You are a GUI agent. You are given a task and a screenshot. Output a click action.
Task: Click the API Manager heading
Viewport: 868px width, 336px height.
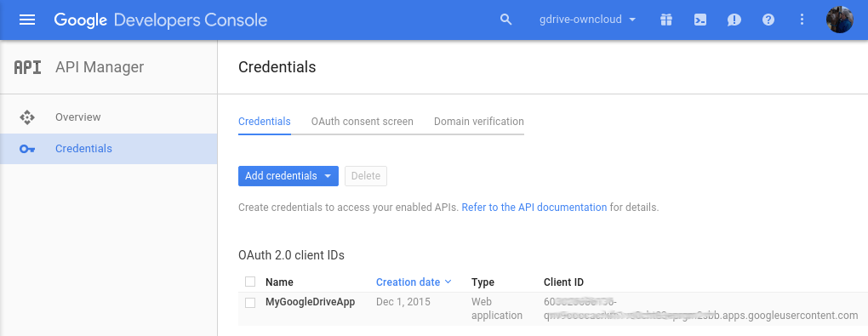[100, 67]
